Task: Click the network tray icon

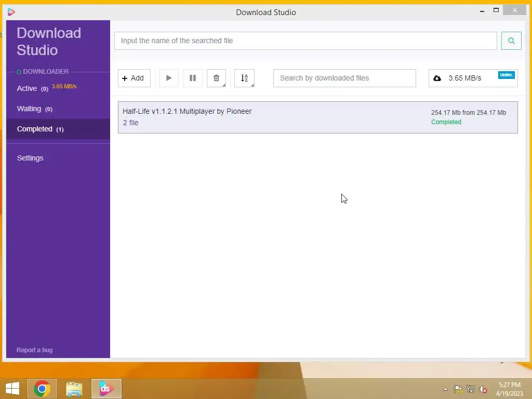Action: (x=471, y=389)
